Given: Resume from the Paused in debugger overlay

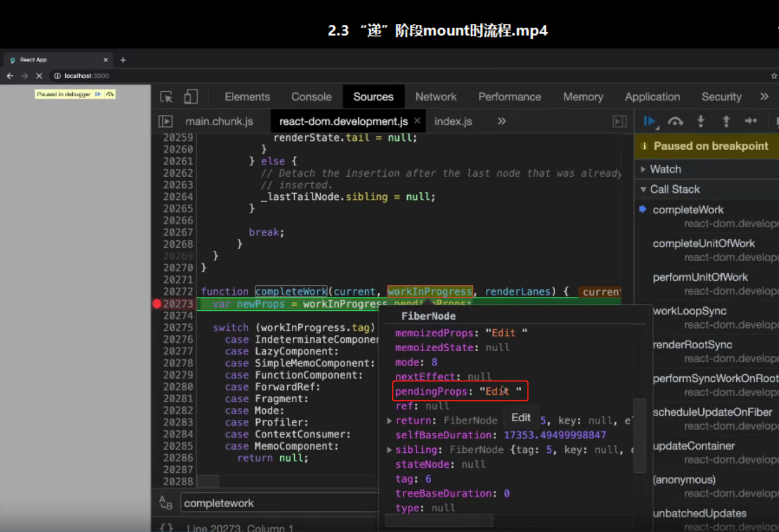Looking at the screenshot, I should [x=98, y=94].
